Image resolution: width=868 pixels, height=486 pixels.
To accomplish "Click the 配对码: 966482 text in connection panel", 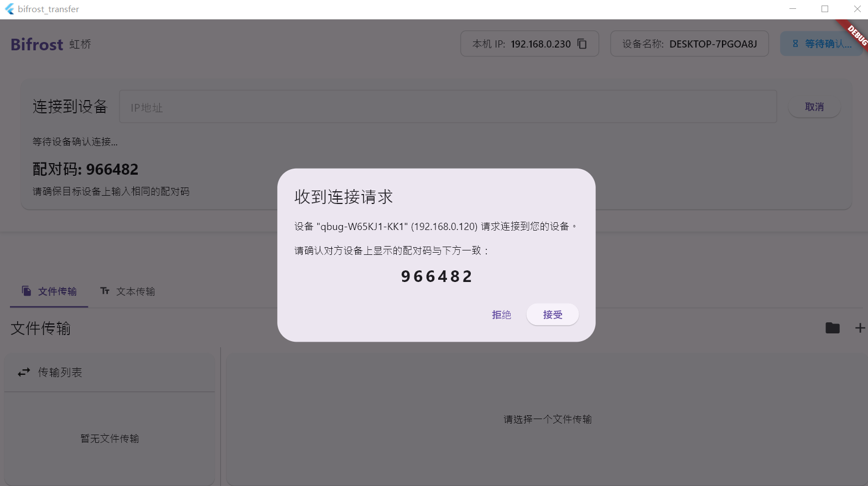I will point(86,169).
